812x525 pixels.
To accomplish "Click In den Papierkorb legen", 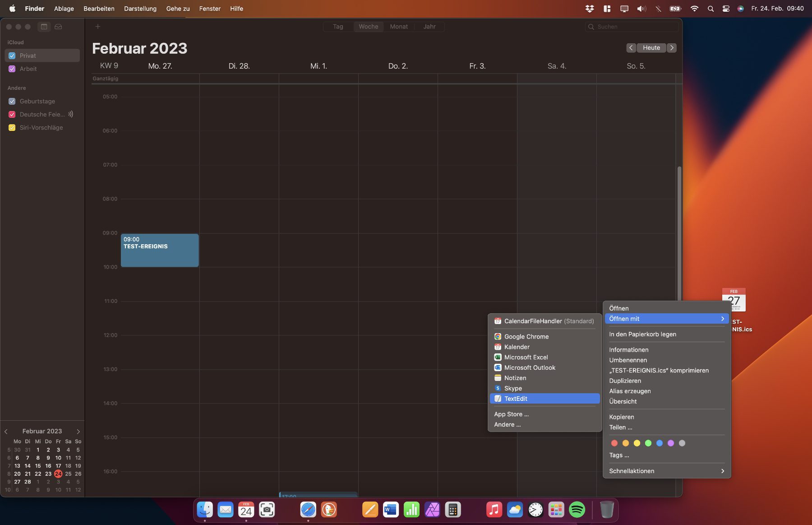I will click(x=667, y=334).
